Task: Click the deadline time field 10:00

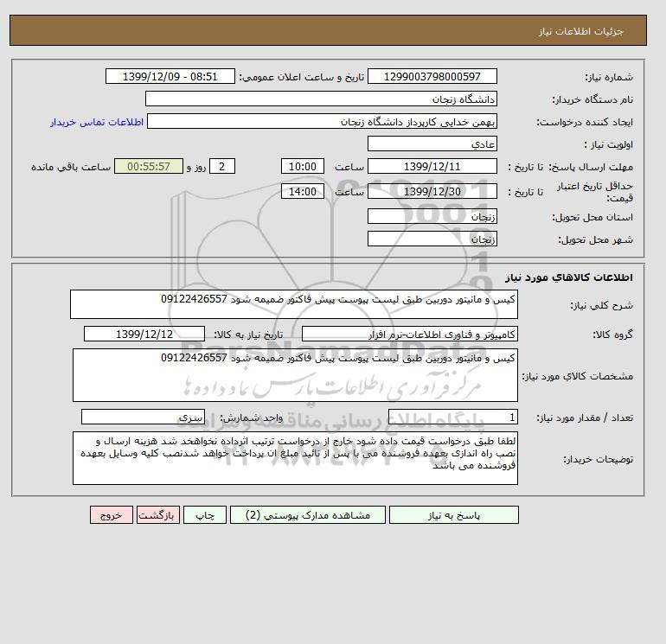Action: (303, 167)
